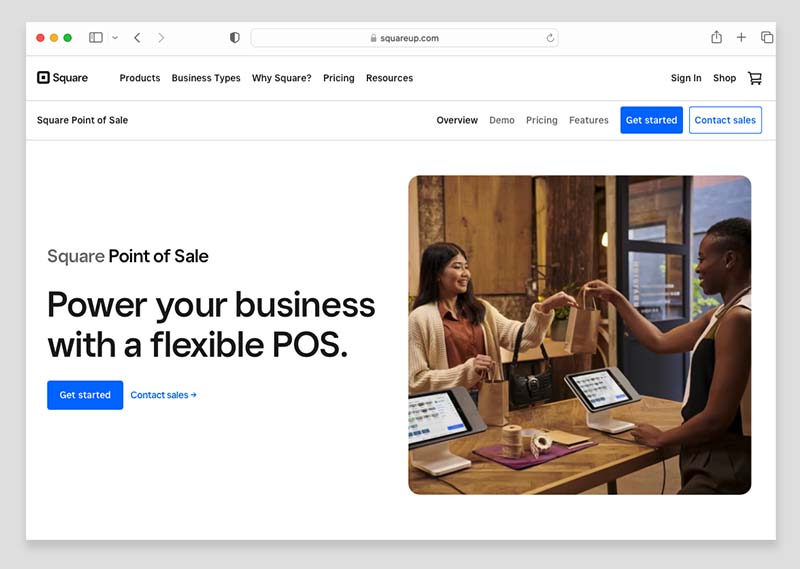Click the Square logo
This screenshot has height=569, width=800.
point(62,78)
